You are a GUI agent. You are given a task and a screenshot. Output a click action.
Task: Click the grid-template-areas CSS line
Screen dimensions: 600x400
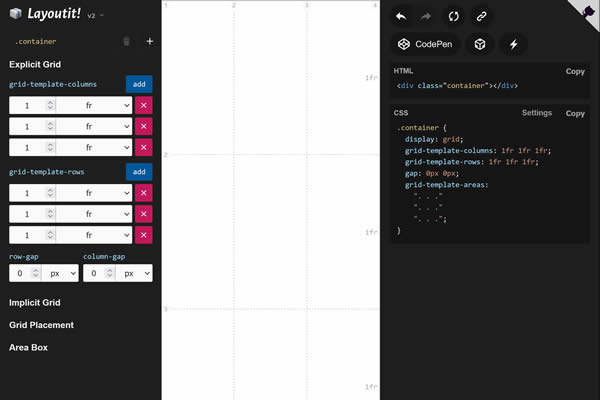(x=447, y=185)
